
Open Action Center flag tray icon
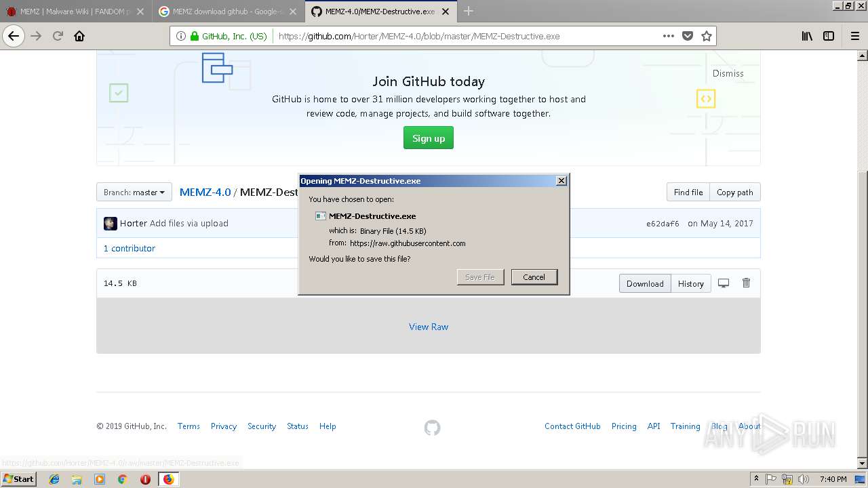(x=772, y=479)
